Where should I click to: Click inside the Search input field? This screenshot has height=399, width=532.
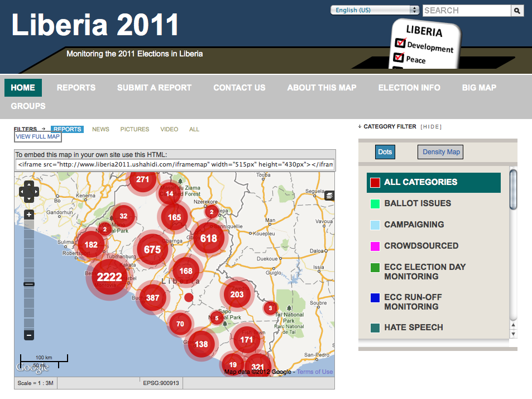[466, 11]
